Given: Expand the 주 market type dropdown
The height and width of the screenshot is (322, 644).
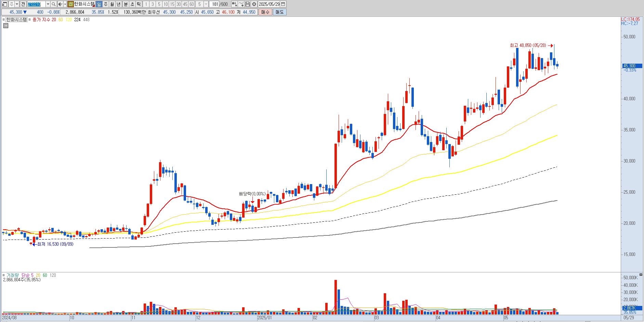Looking at the screenshot, I should tap(17, 4).
